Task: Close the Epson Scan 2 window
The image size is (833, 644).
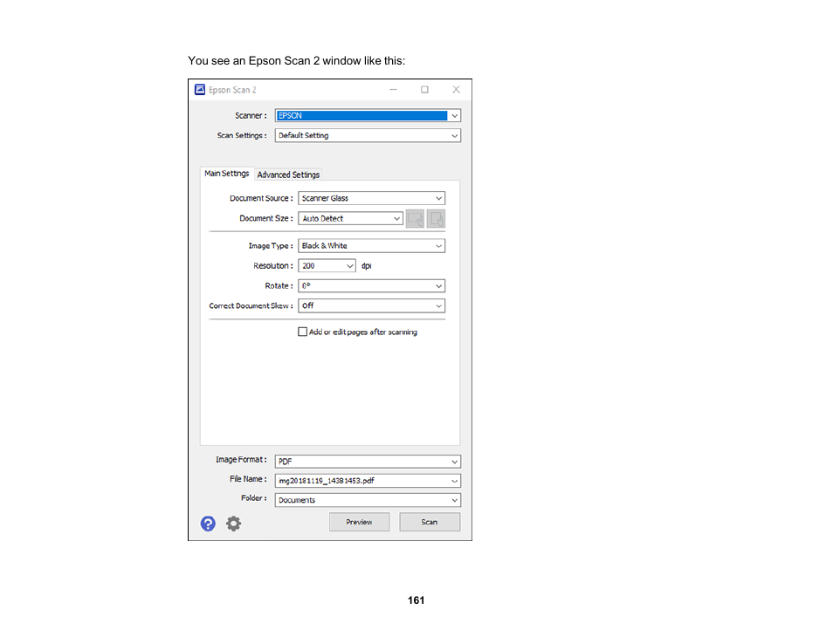Action: (456, 90)
